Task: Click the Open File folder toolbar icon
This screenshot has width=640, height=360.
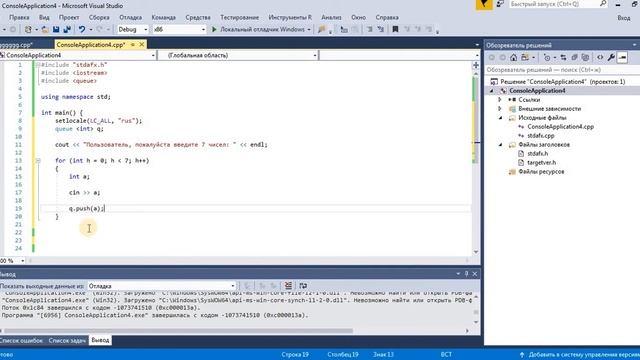Action: [x=45, y=29]
